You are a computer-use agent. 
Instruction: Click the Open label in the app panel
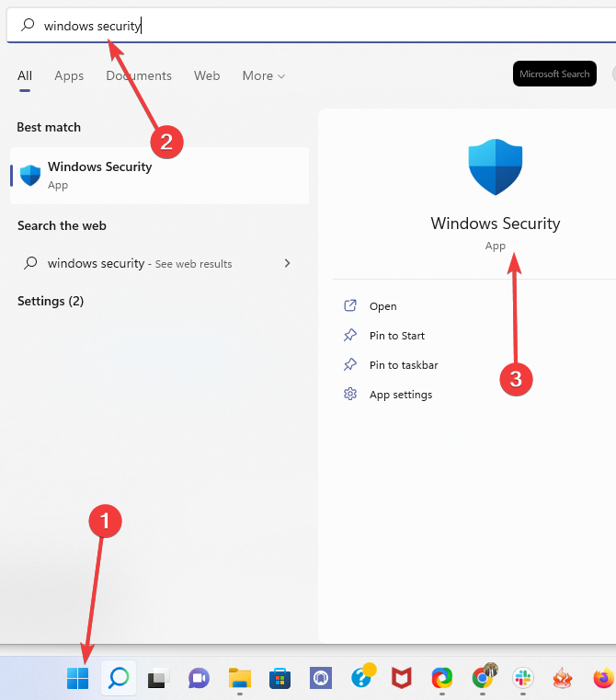pyautogui.click(x=383, y=306)
